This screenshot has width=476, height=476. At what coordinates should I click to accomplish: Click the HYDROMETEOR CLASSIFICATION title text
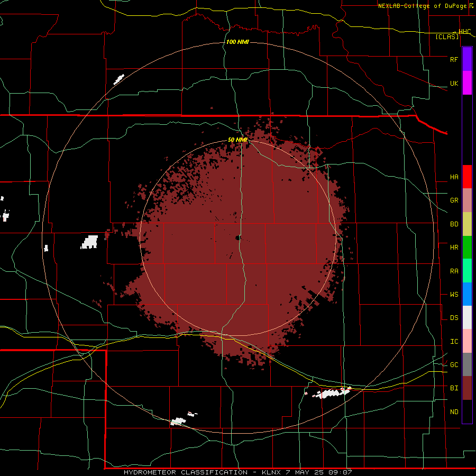(186, 472)
